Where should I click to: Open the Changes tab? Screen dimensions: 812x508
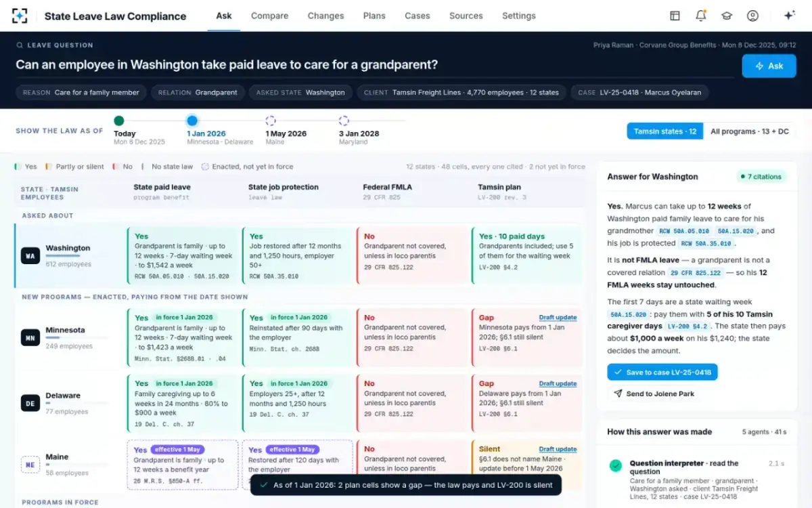[325, 16]
